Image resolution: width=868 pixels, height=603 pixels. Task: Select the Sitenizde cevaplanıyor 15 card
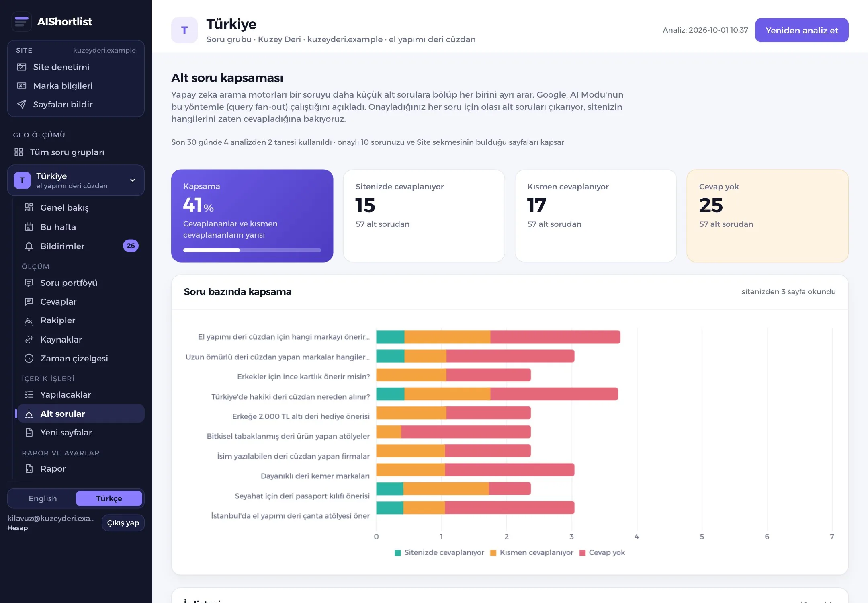pyautogui.click(x=424, y=216)
